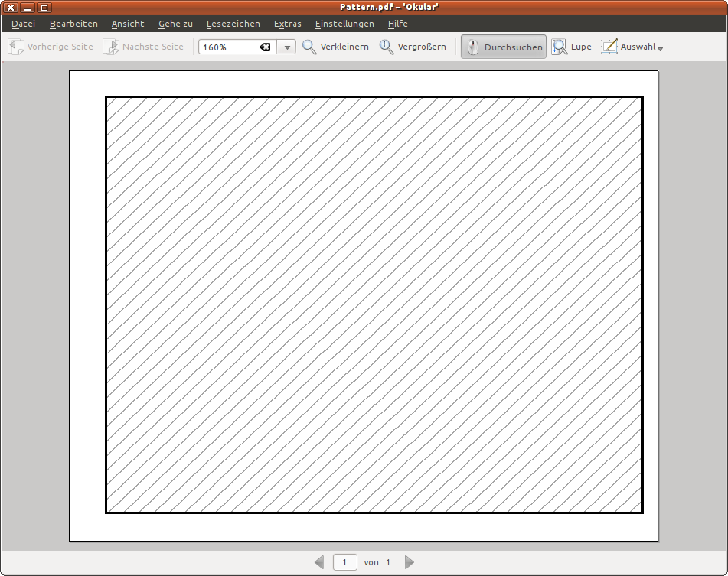Image resolution: width=728 pixels, height=576 pixels.
Task: Expand the Auswahl tool dropdown arrow
Action: pyautogui.click(x=660, y=48)
